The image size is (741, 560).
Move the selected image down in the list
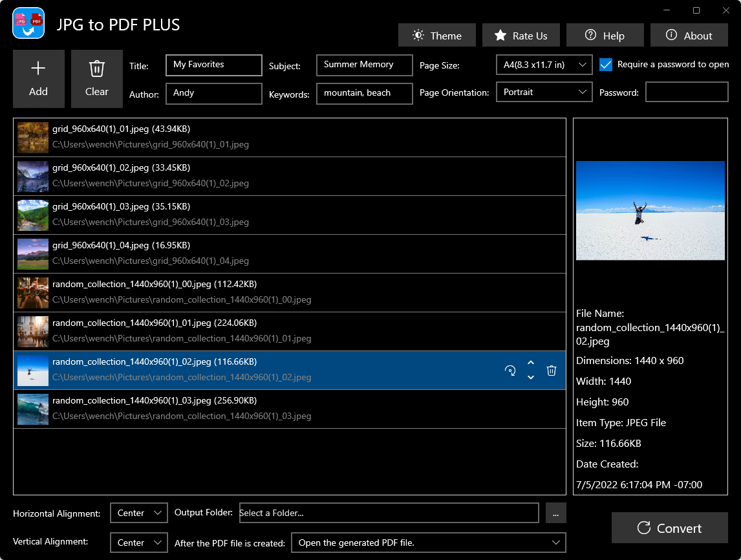click(531, 377)
